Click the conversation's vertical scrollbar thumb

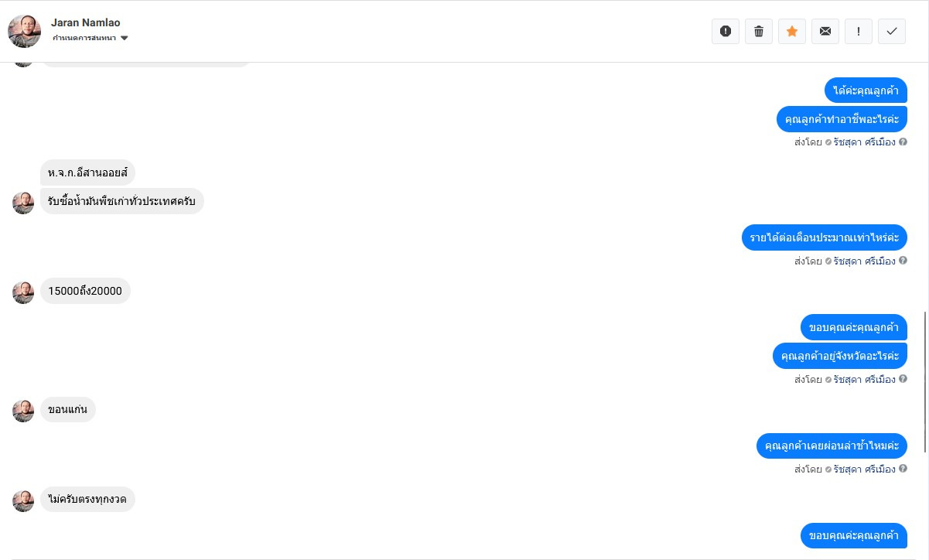point(925,371)
